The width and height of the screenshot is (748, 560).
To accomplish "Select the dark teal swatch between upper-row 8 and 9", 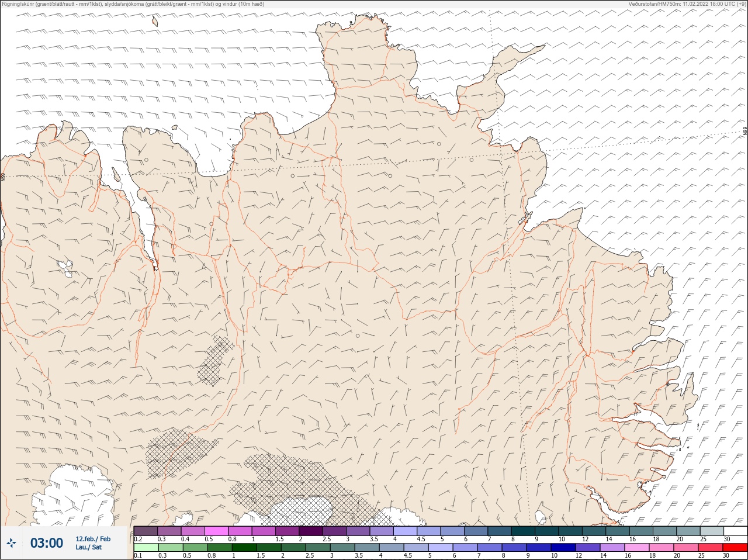I will click(x=523, y=531).
